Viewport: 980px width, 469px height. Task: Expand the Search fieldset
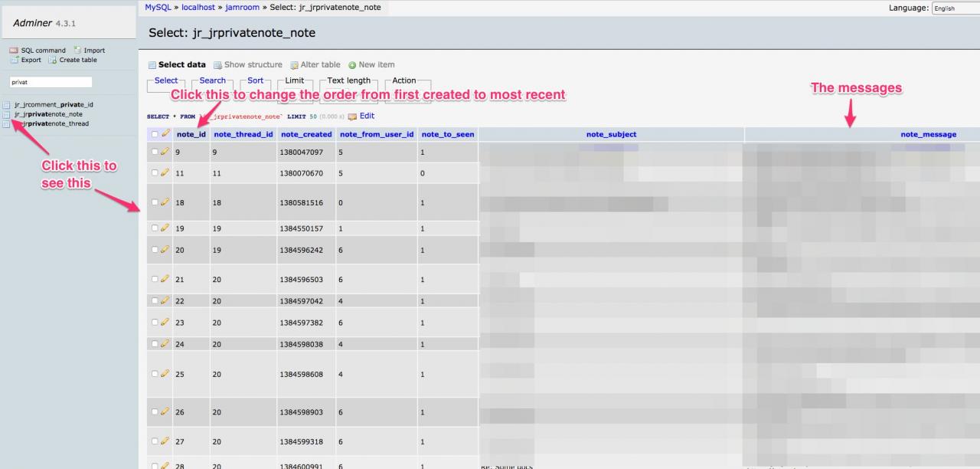pos(212,80)
